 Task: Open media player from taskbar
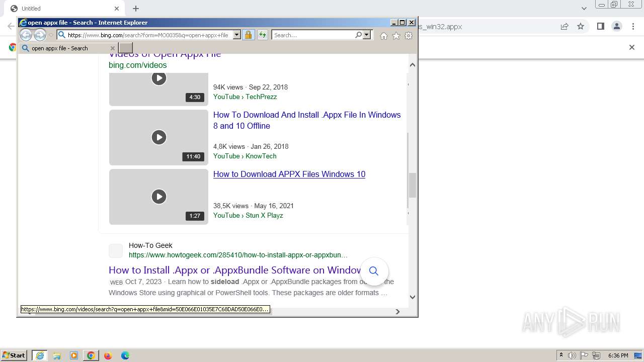tap(74, 355)
